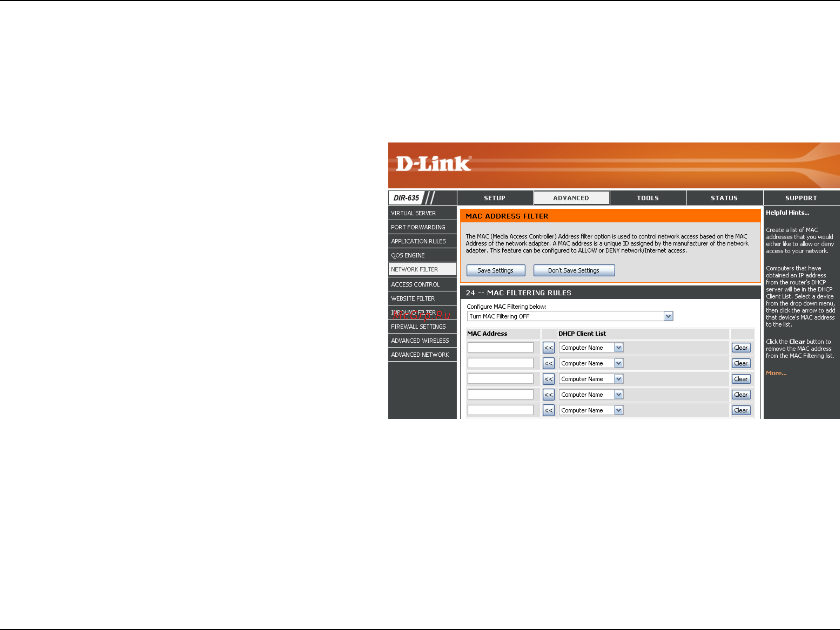Select Network Filter in the sidebar

tap(422, 270)
